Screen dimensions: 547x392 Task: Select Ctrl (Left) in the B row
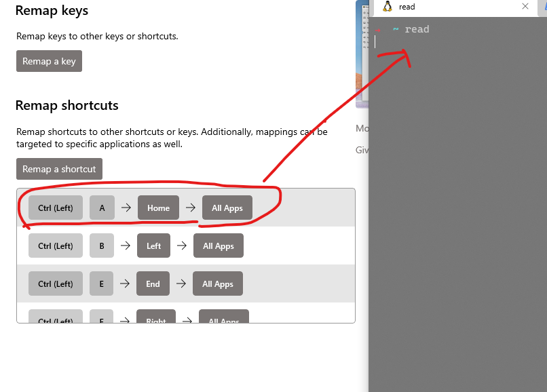tap(56, 246)
